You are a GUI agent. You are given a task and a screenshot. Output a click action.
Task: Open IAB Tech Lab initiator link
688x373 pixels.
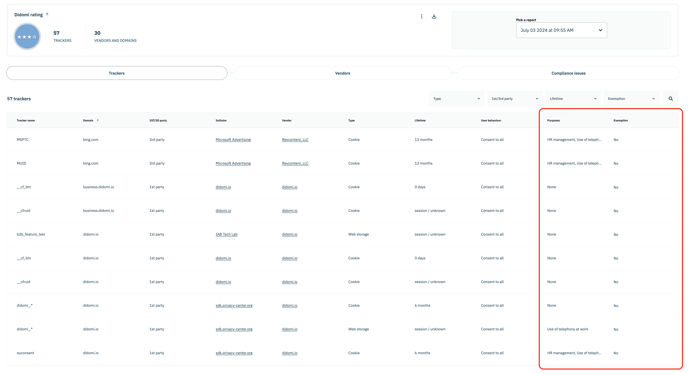(226, 234)
